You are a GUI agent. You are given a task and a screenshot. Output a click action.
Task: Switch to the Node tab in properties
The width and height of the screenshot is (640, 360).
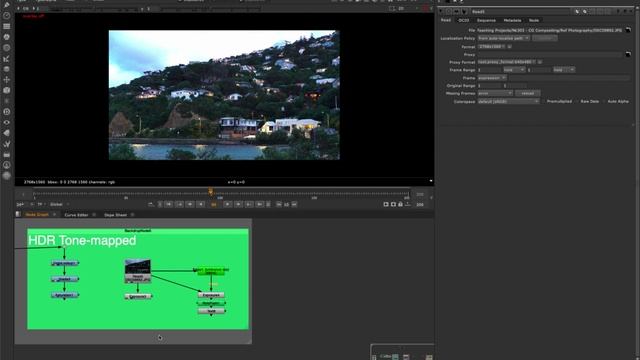click(534, 20)
